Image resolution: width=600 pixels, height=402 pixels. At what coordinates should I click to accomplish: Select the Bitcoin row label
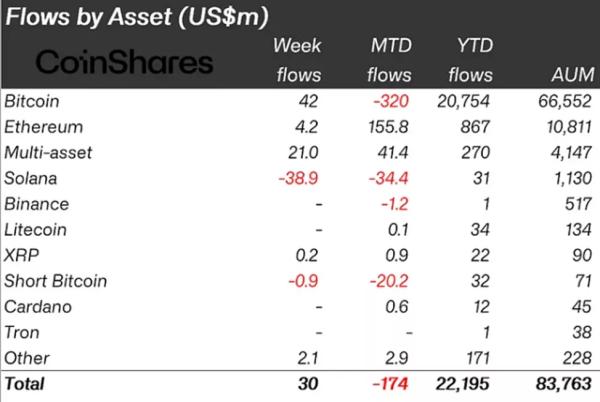click(x=32, y=102)
